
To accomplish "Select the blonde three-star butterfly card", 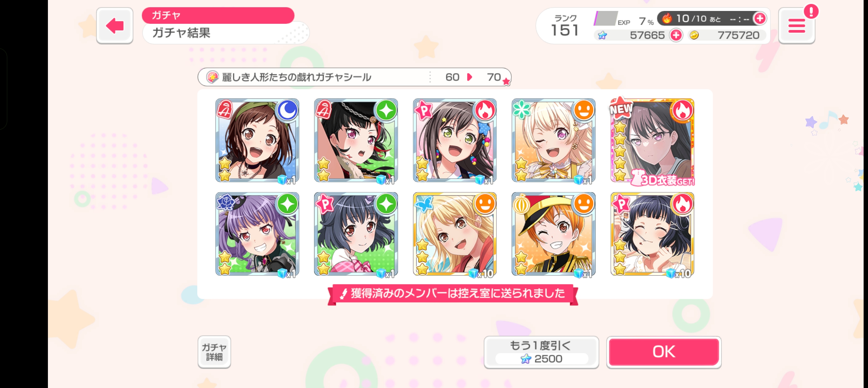I will coord(455,234).
